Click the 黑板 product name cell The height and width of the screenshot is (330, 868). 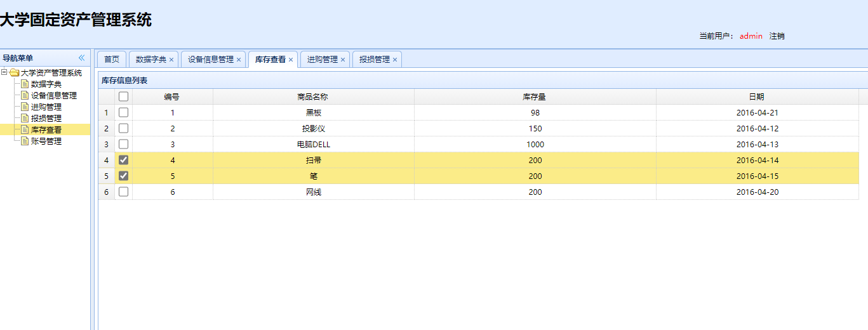(x=314, y=112)
